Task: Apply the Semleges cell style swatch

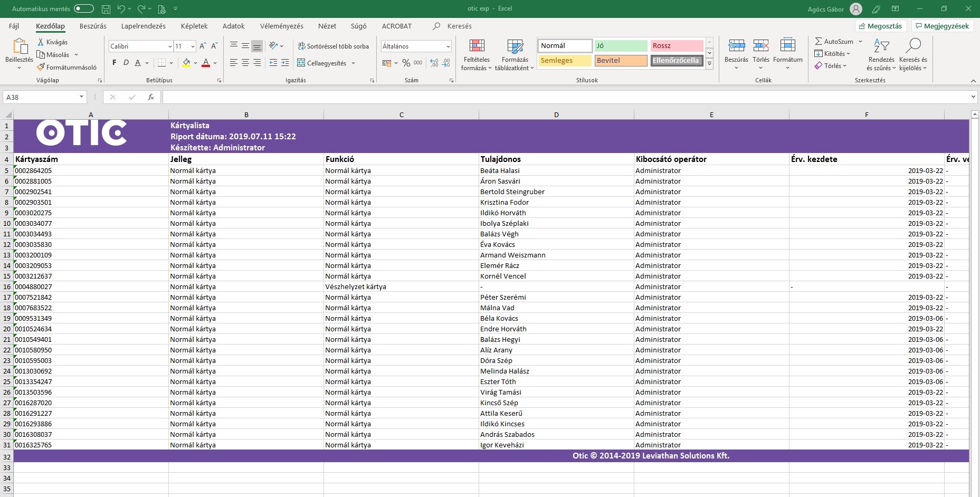Action: click(564, 61)
